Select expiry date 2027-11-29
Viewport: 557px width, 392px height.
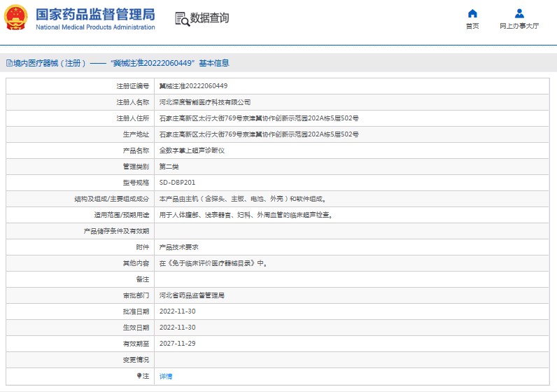(x=177, y=344)
